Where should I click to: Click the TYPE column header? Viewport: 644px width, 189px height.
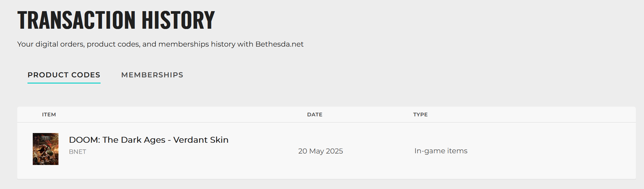point(420,115)
